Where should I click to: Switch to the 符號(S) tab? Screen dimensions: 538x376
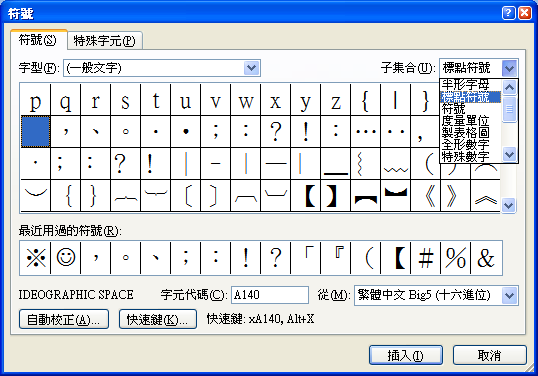click(37, 40)
